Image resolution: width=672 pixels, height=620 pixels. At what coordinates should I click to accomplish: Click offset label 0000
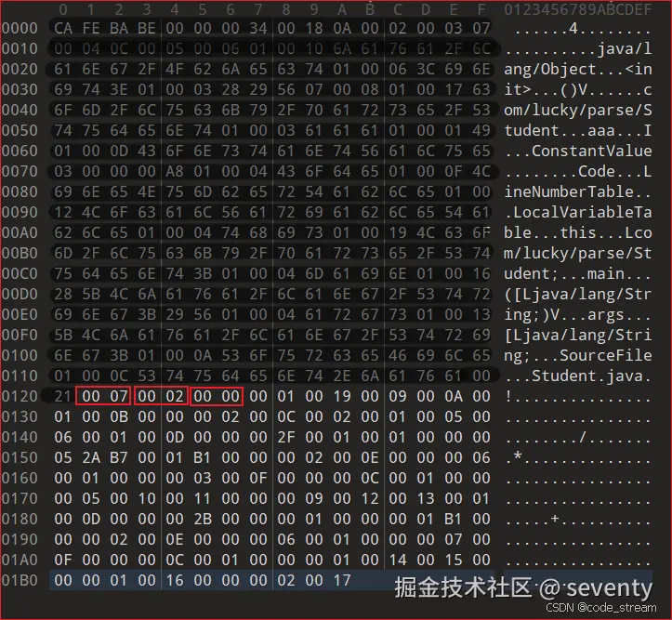point(20,28)
